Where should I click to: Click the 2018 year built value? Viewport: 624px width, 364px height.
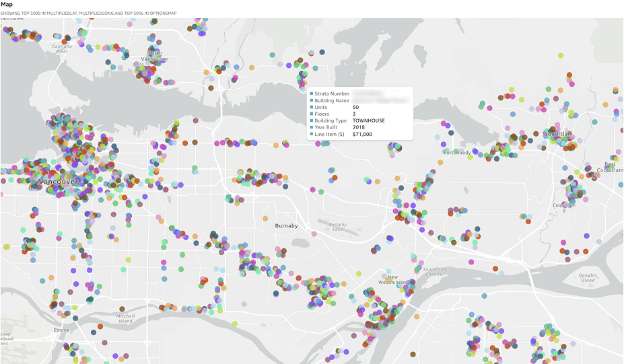[359, 127]
